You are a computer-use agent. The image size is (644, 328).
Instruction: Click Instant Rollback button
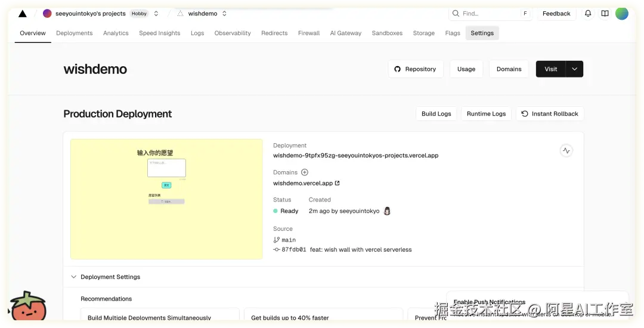pos(550,114)
